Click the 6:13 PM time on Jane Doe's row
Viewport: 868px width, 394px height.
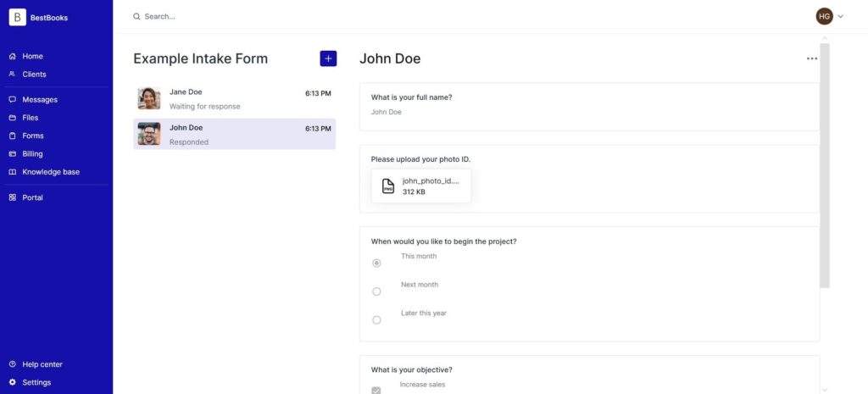[x=318, y=93]
